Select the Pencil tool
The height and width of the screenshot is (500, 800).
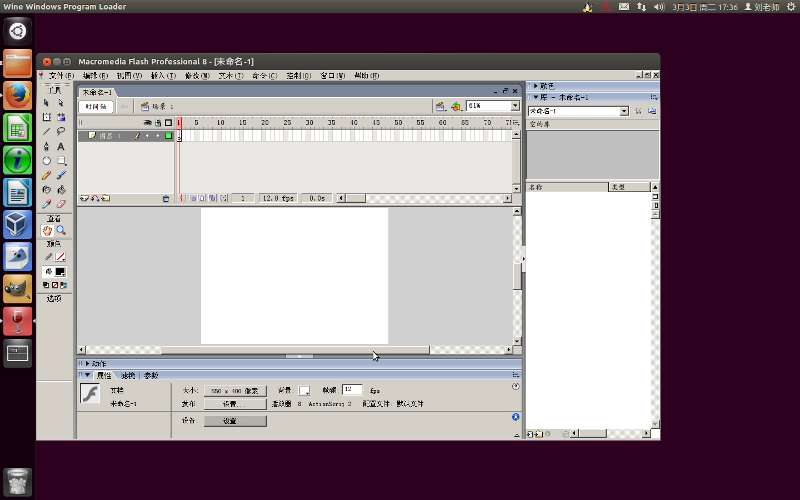pos(46,175)
